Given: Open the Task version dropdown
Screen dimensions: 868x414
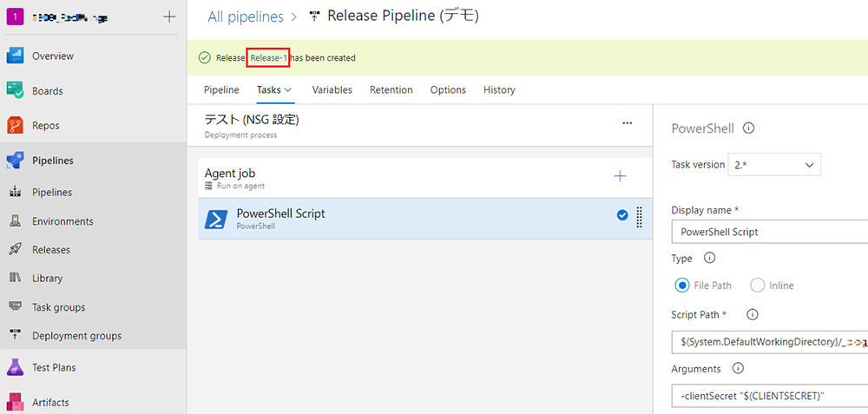Looking at the screenshot, I should 774,165.
